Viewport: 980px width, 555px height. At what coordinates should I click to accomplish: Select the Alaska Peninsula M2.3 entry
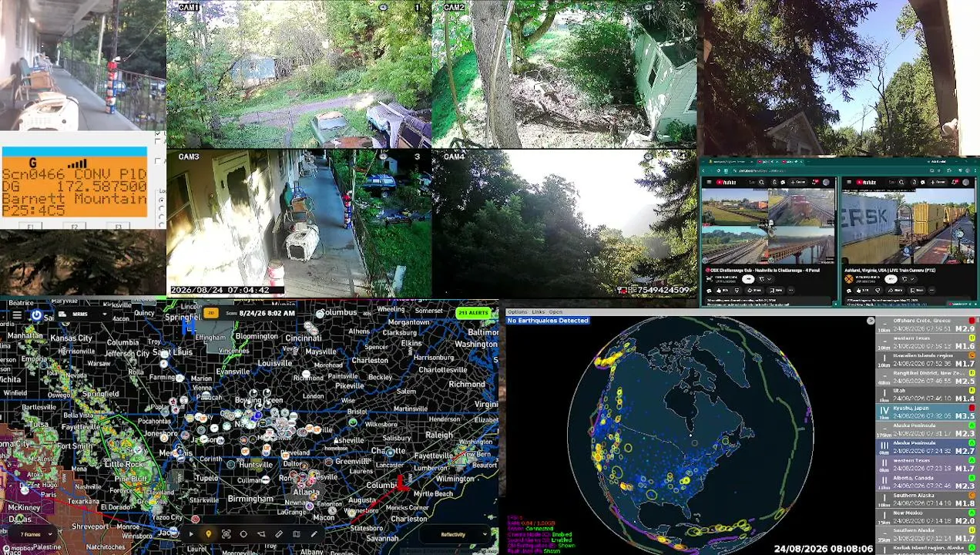point(927,429)
